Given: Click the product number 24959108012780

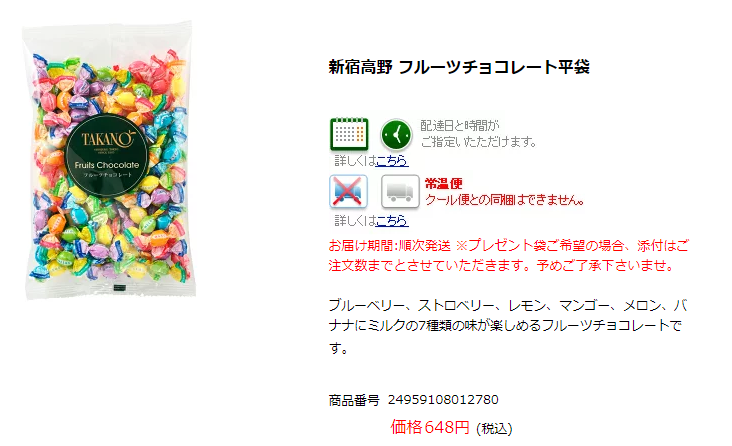Looking at the screenshot, I should (x=443, y=400).
